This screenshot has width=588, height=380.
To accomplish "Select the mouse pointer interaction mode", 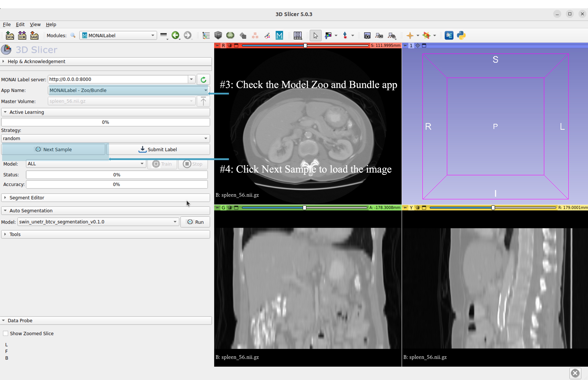I will coord(315,35).
